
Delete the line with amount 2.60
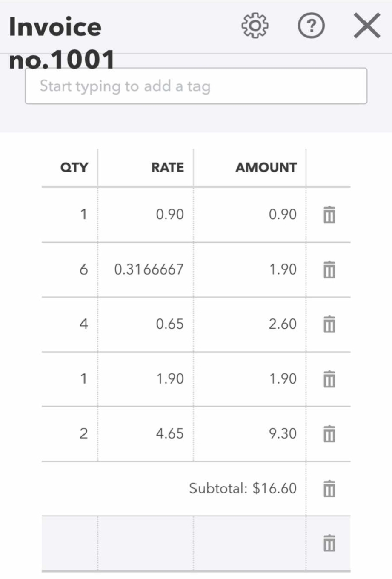point(329,324)
